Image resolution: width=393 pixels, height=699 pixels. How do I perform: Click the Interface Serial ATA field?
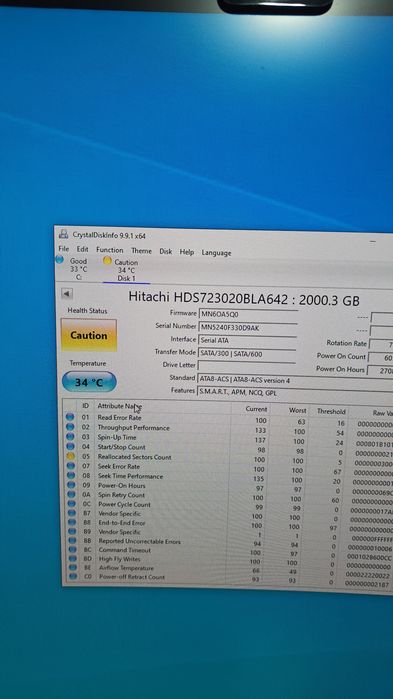point(247,341)
